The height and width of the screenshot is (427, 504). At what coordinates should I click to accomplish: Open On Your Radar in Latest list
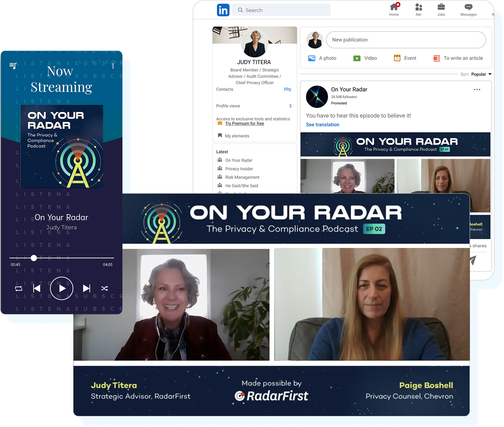click(x=235, y=160)
